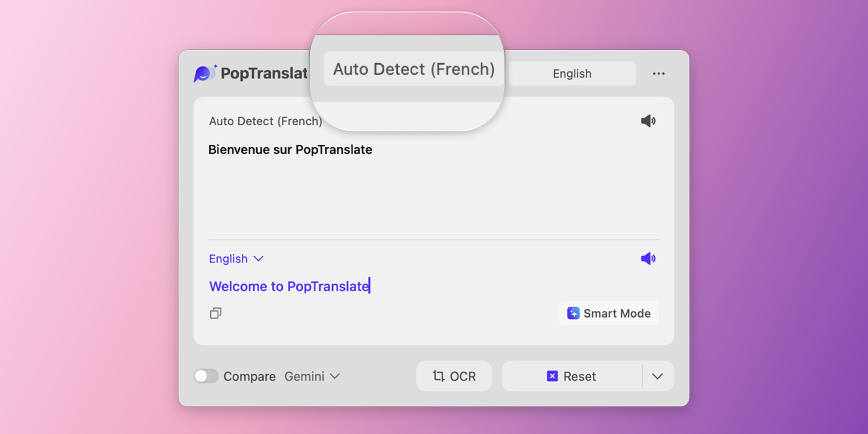Click into the Bienvenue sur PopTranslate text
Screen dimensions: 868x434
[290, 150]
